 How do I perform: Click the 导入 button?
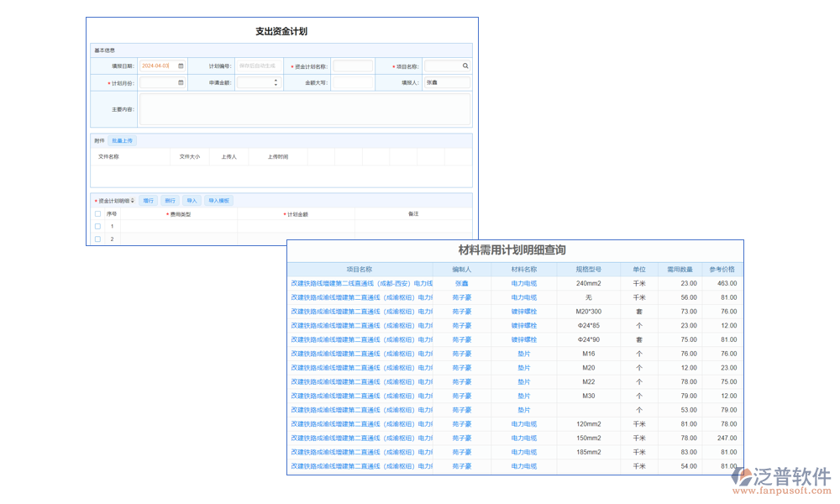tap(192, 201)
